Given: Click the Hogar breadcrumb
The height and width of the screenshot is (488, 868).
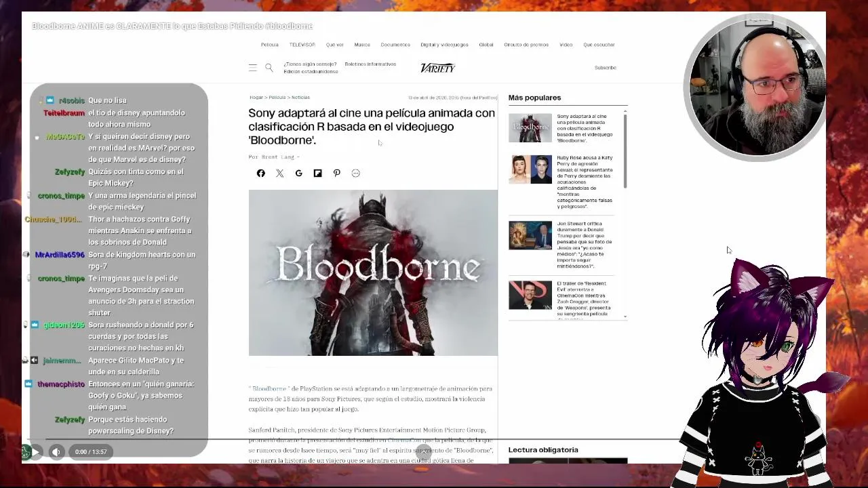Looking at the screenshot, I should 256,98.
